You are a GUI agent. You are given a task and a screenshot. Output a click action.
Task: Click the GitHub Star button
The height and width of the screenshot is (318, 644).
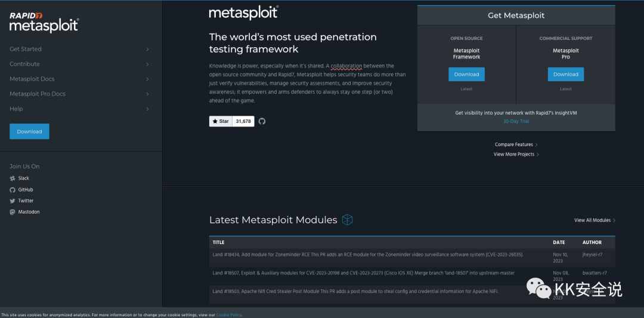pos(221,121)
